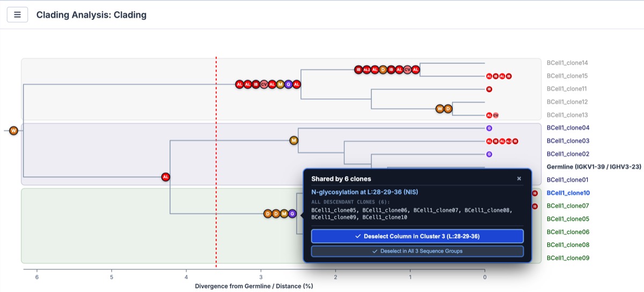Open the hamburger menu
This screenshot has height=292, width=644.
click(x=17, y=14)
